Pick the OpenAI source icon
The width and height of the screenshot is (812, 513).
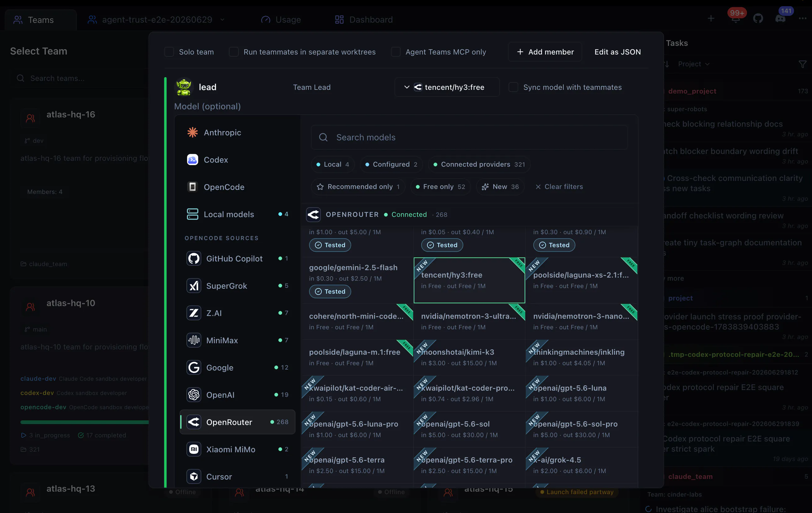click(194, 395)
